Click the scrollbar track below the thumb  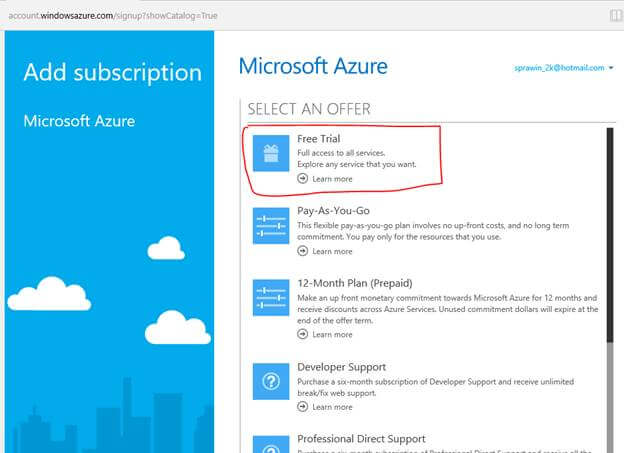pos(610,397)
